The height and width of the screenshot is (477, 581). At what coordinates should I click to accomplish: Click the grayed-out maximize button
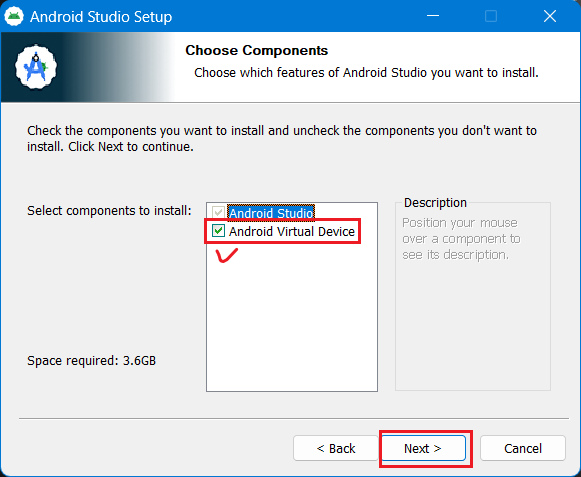(491, 16)
